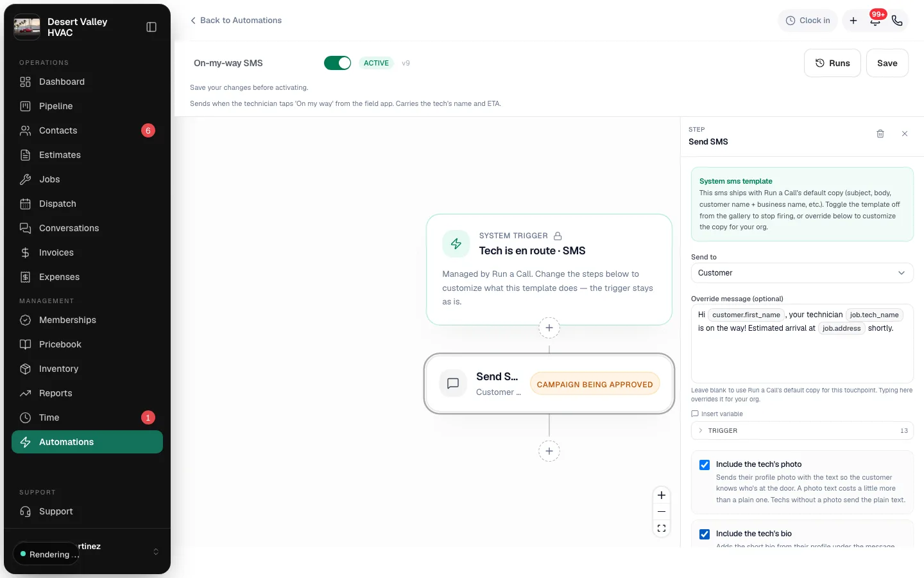Open the Support page
Viewport: 924px width, 578px height.
click(87, 511)
